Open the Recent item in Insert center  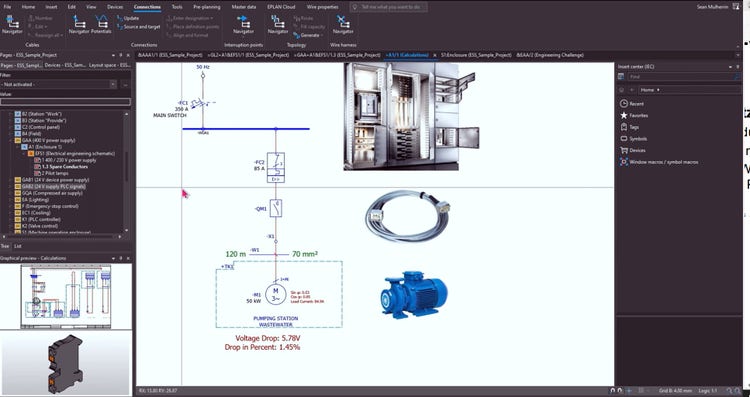(x=632, y=103)
